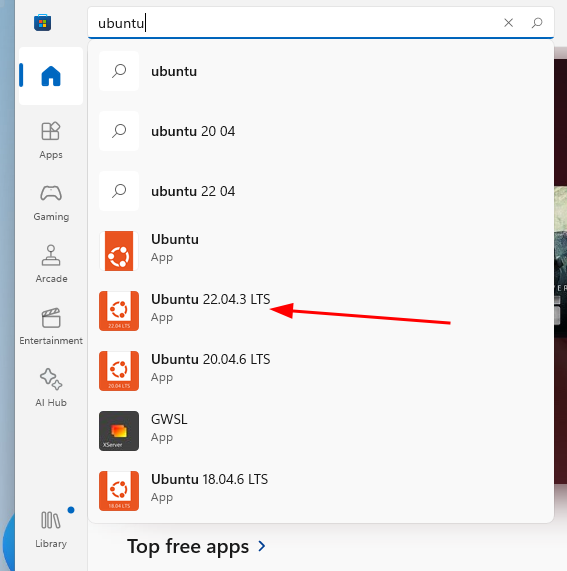Select the 'ubuntu' search suggestion
The height and width of the screenshot is (571, 567).
[x=321, y=71]
